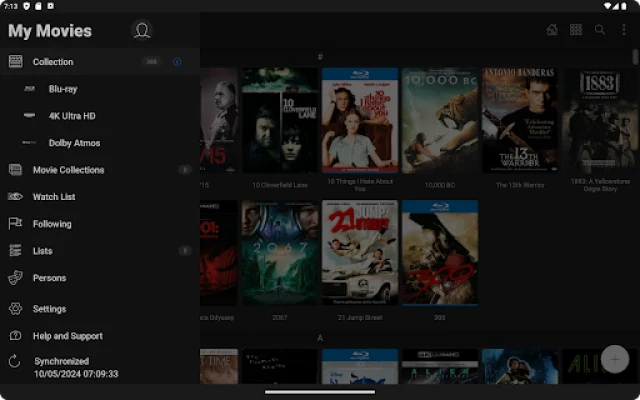Image resolution: width=640 pixels, height=400 pixels.
Task: Open the Alien 4K Ultra HD cover
Action: 440,366
